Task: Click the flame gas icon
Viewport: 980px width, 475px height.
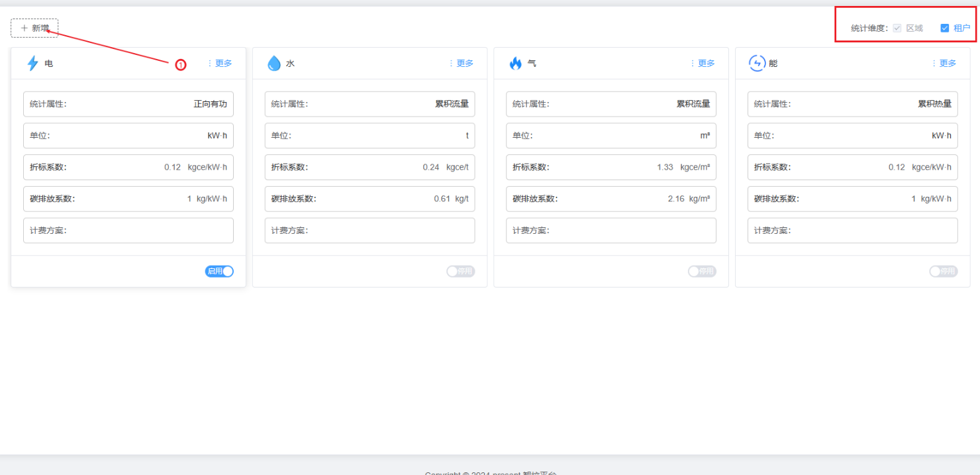Action: (516, 64)
